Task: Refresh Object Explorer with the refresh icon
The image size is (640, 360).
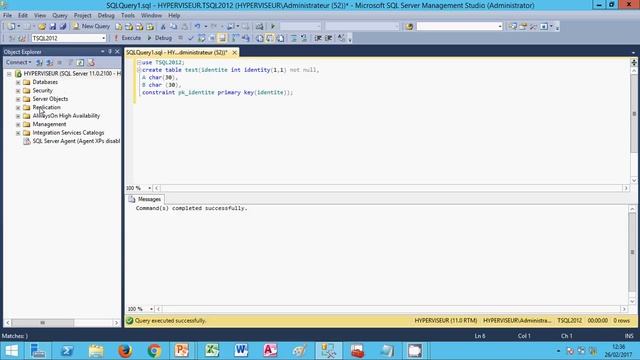Action: tap(80, 62)
